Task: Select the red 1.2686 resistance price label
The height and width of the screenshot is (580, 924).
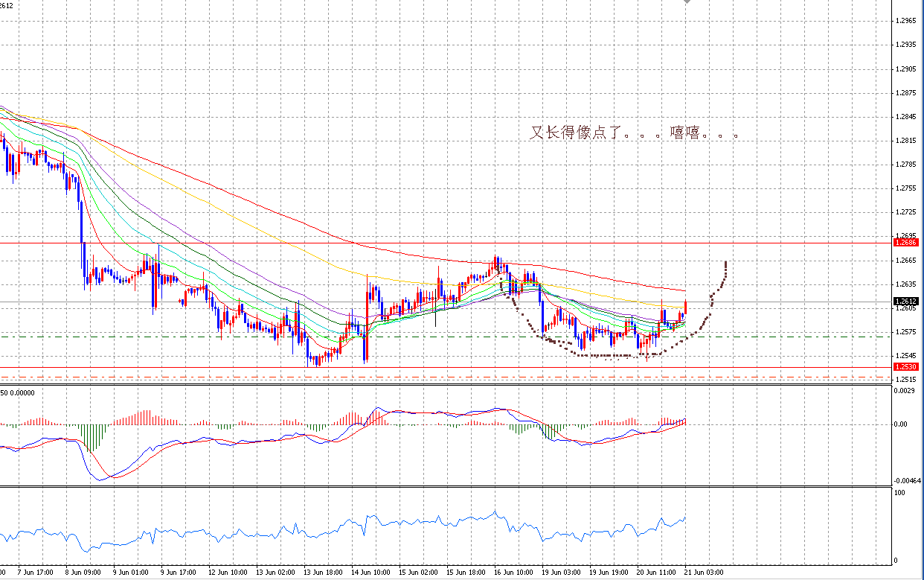Action: click(x=906, y=242)
